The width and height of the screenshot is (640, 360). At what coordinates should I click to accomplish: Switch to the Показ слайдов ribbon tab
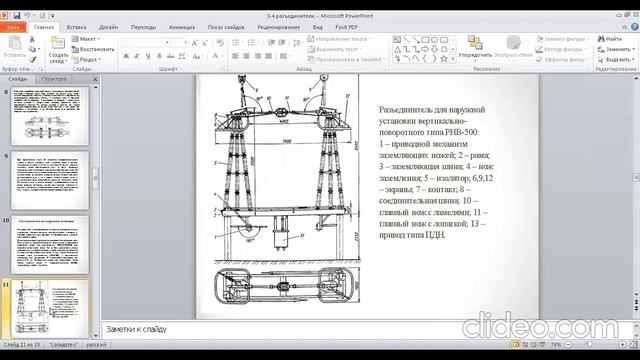click(x=226, y=27)
